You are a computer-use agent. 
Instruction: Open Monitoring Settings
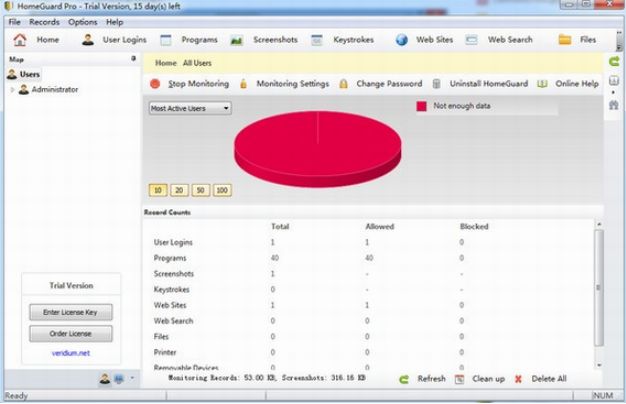pyautogui.click(x=283, y=84)
